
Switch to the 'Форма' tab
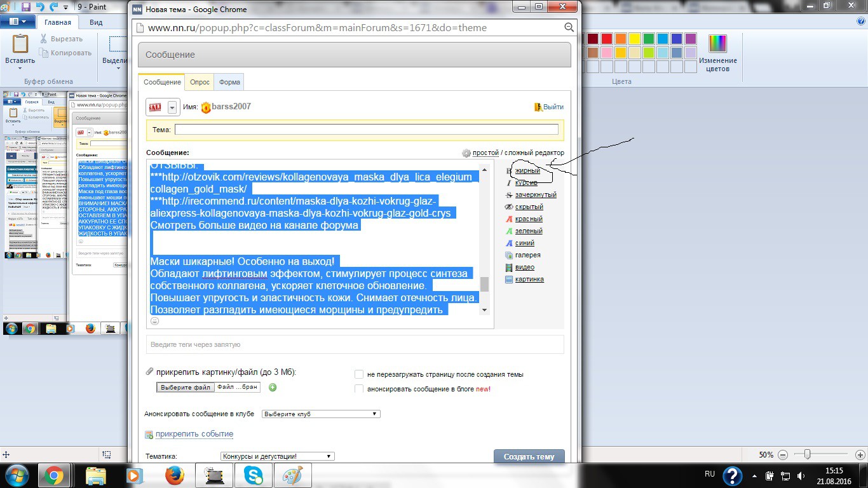[x=229, y=83]
